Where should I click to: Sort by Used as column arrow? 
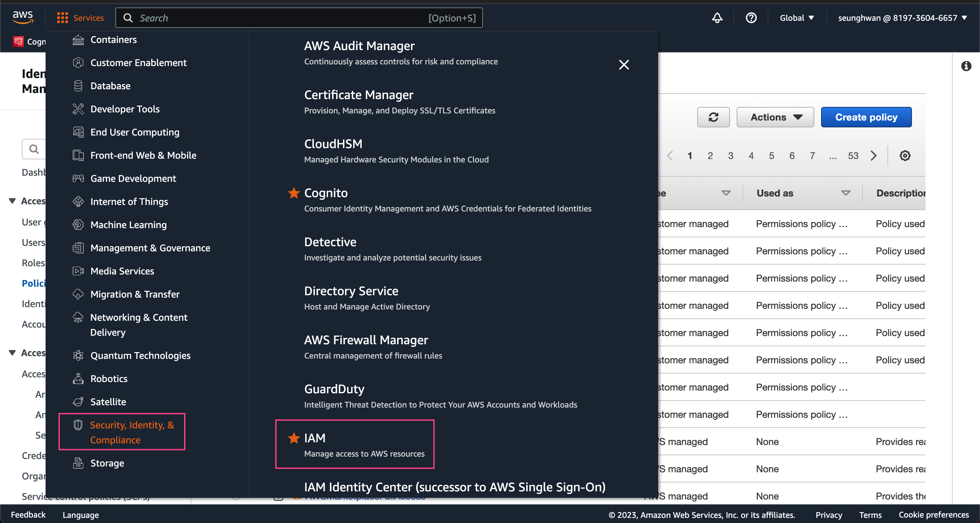pos(845,193)
